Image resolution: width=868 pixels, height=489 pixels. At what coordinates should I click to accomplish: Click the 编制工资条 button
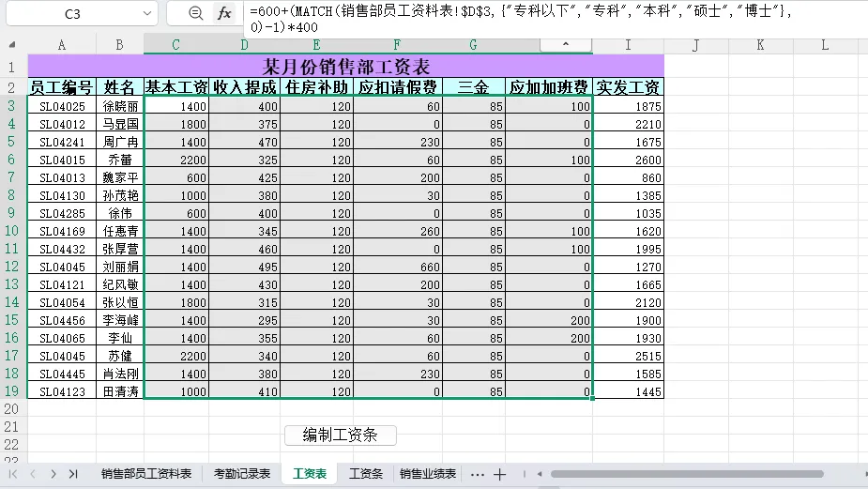pyautogui.click(x=341, y=436)
